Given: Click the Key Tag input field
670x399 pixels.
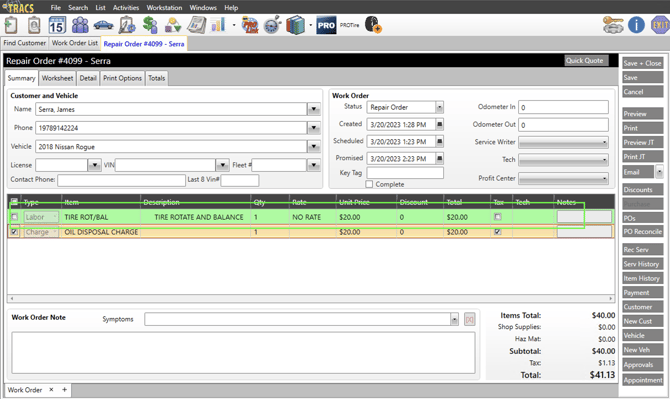Looking at the screenshot, I should [405, 173].
